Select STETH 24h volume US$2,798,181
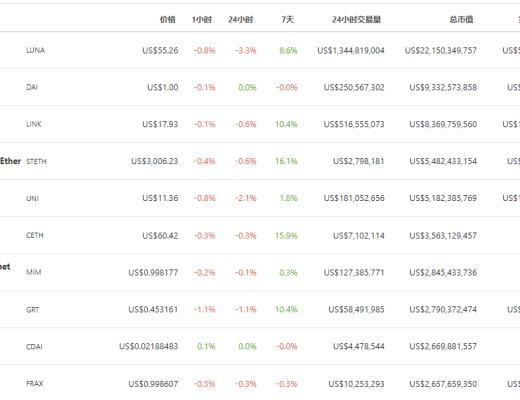520x400 pixels. click(x=359, y=161)
